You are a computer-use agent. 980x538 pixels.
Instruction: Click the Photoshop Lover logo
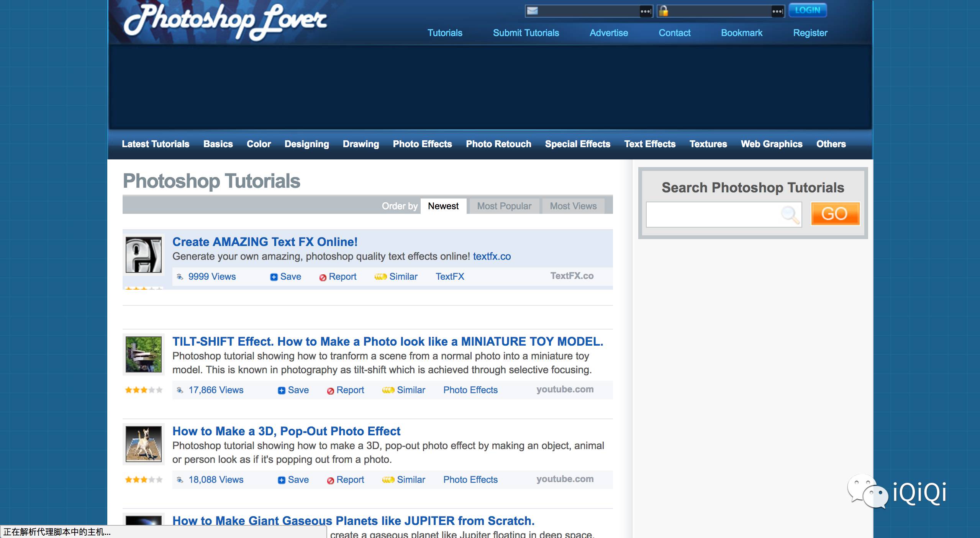[225, 21]
